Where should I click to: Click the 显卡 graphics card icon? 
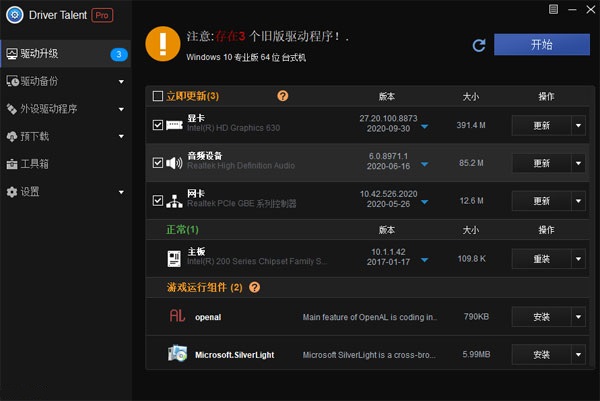pyautogui.click(x=174, y=125)
